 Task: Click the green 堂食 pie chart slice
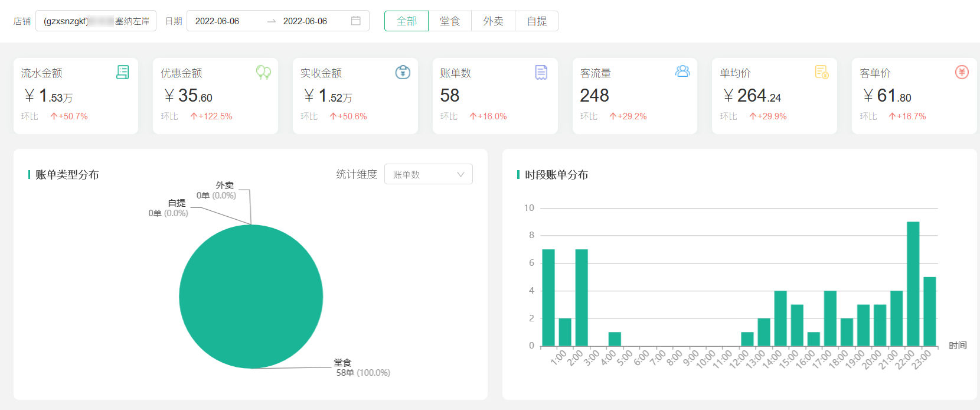tap(251, 297)
